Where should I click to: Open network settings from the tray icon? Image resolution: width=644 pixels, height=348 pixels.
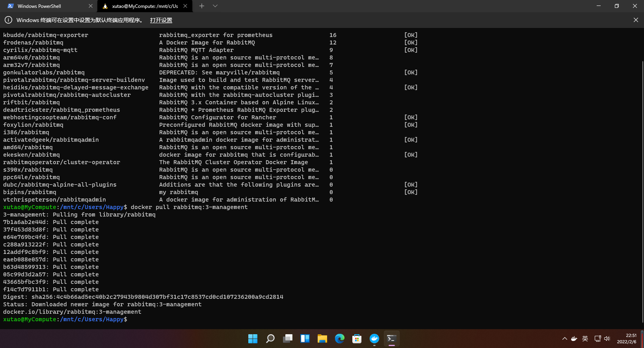[597, 339]
